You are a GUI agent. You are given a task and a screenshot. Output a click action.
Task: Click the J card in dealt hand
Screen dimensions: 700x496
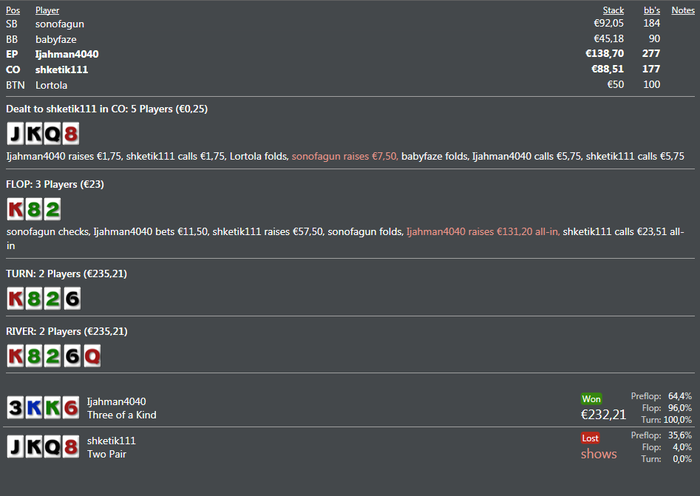point(15,133)
